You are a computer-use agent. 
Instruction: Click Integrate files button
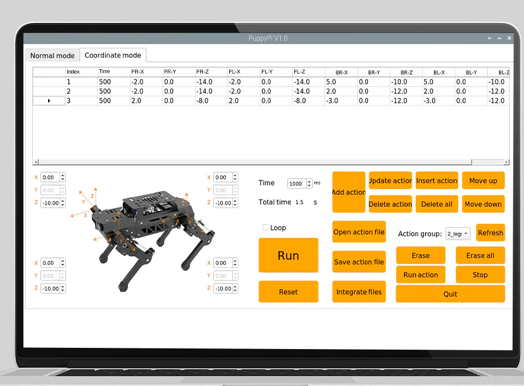359,292
